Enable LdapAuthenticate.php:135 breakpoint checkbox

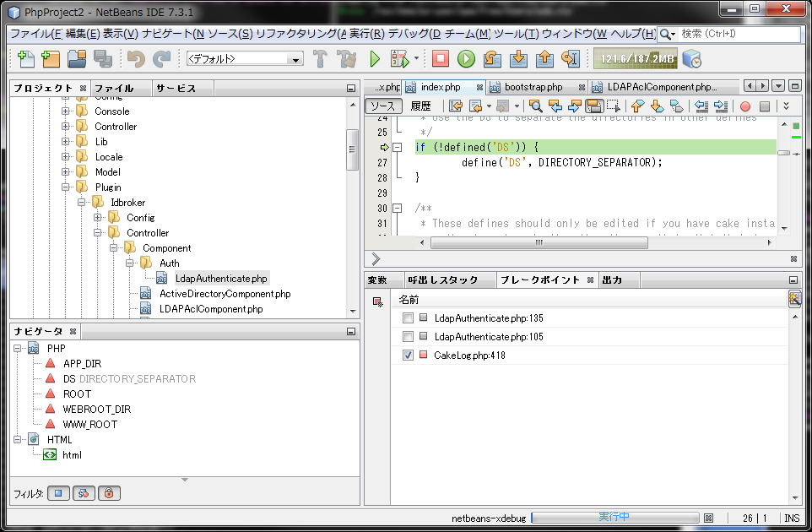pyautogui.click(x=408, y=318)
